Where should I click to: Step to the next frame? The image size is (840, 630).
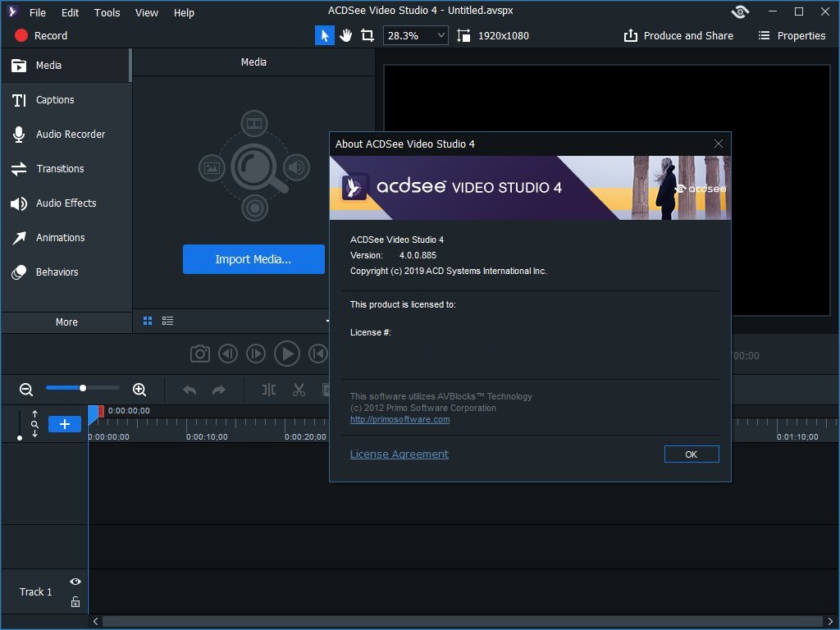click(256, 354)
